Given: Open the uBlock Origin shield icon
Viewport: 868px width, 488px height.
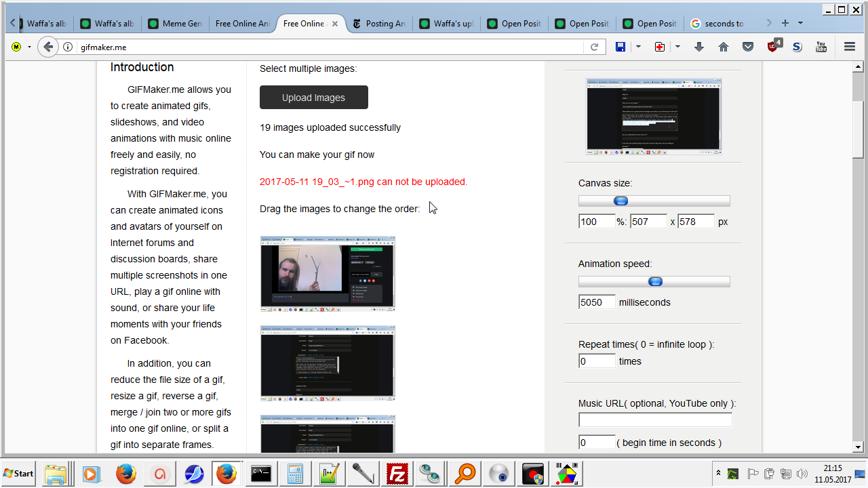Looking at the screenshot, I should point(773,46).
